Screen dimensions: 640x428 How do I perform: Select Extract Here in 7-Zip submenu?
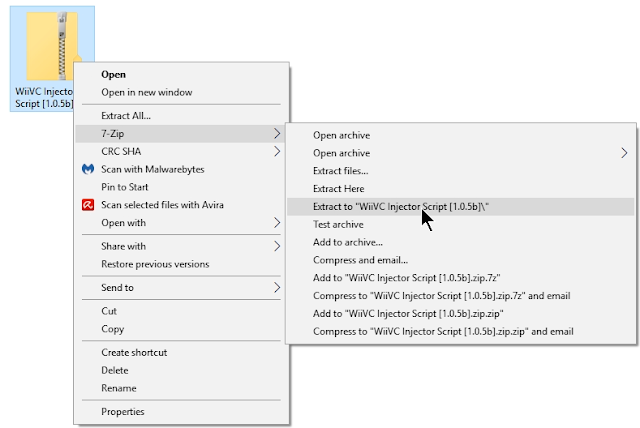339,188
